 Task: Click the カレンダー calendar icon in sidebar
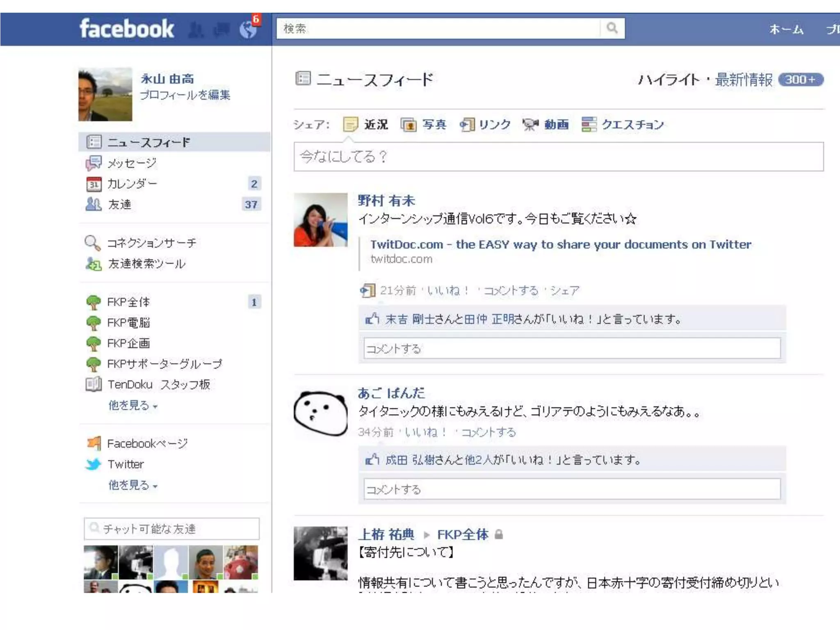pos(94,184)
